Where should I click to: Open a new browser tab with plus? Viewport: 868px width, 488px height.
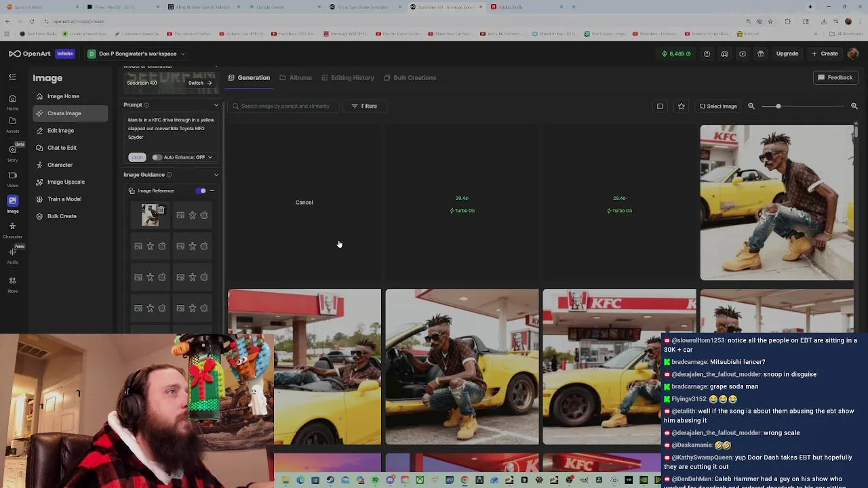click(574, 7)
